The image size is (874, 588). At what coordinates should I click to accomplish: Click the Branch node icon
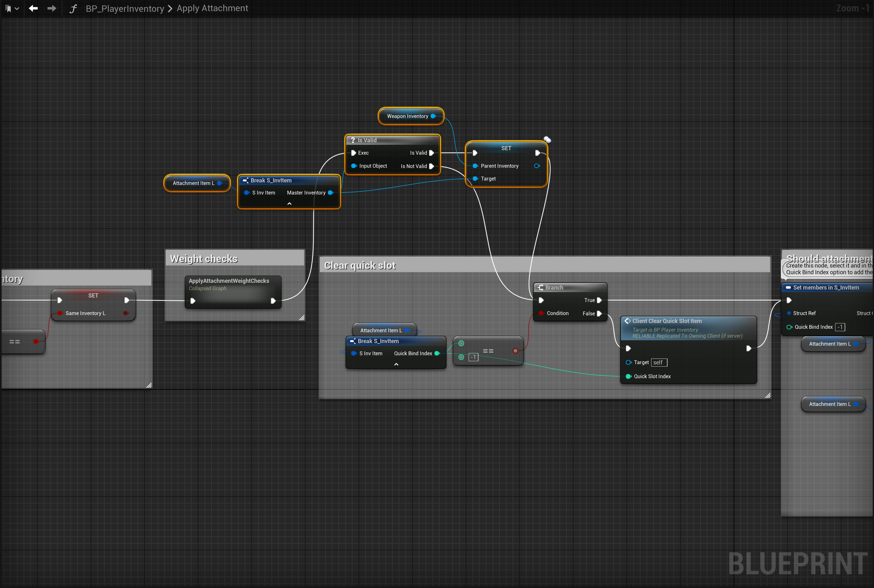(541, 287)
